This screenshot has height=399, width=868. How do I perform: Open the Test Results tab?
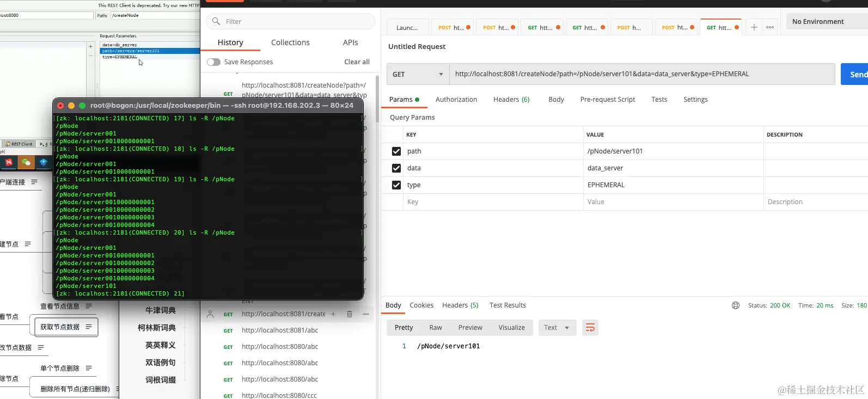[508, 305]
